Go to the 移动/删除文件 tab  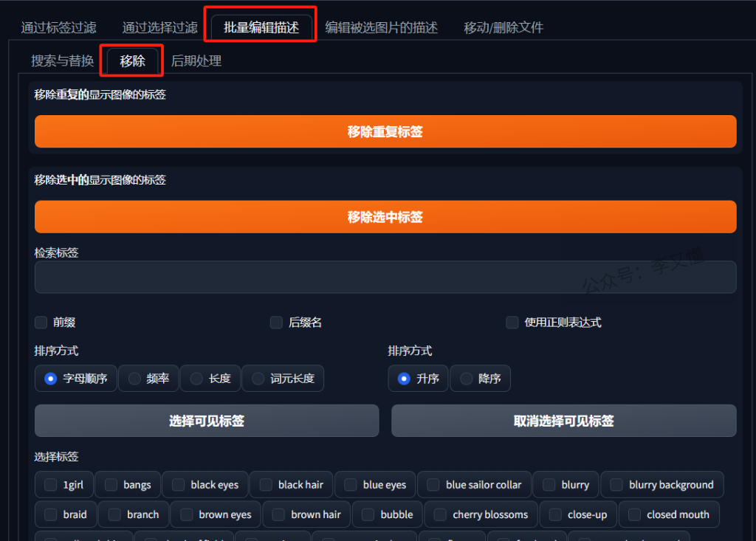[503, 28]
